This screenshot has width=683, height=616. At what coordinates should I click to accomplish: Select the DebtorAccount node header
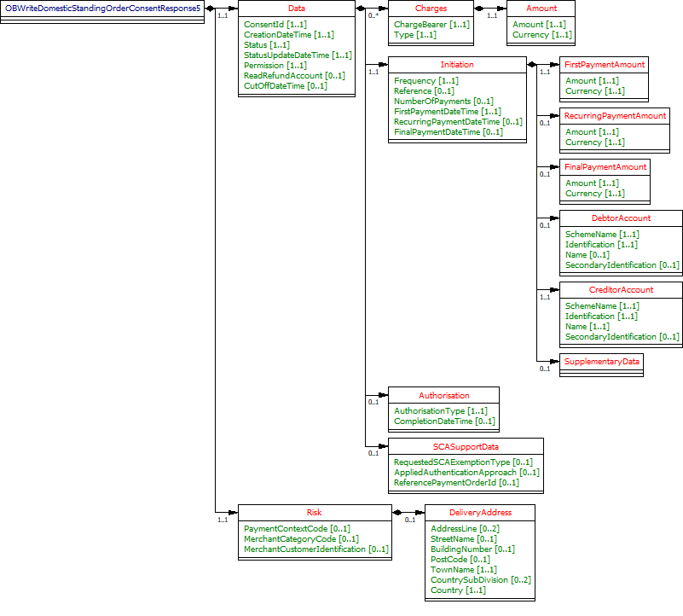pyautogui.click(x=621, y=218)
